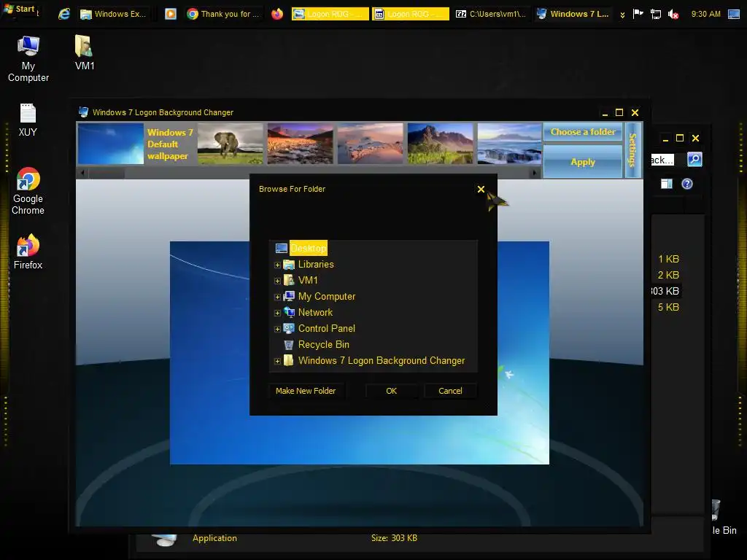Launch Google Chrome from desktop
Screen dimensions: 747x560
tap(28, 191)
